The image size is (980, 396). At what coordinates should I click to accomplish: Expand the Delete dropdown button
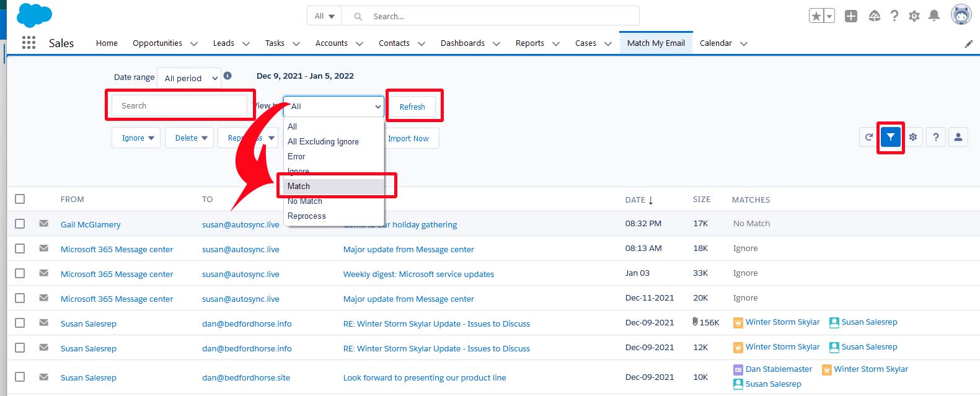(190, 138)
